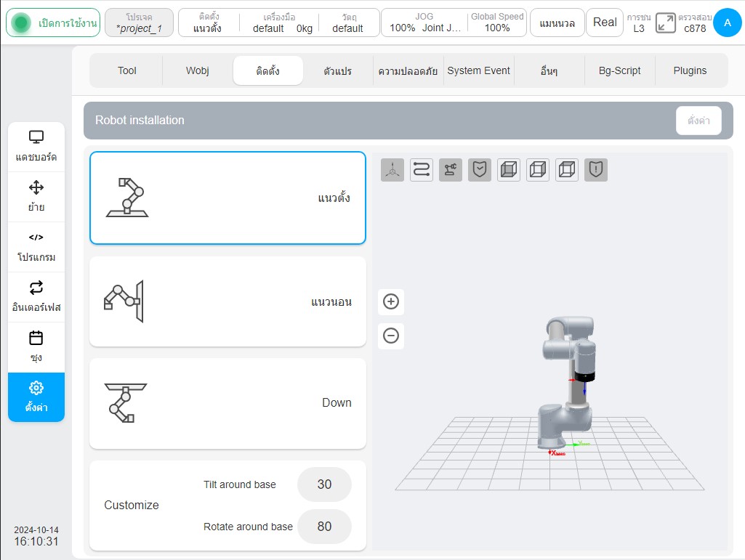Toggle the robot model display icon
Screen dimensions: 745x560
(x=451, y=170)
